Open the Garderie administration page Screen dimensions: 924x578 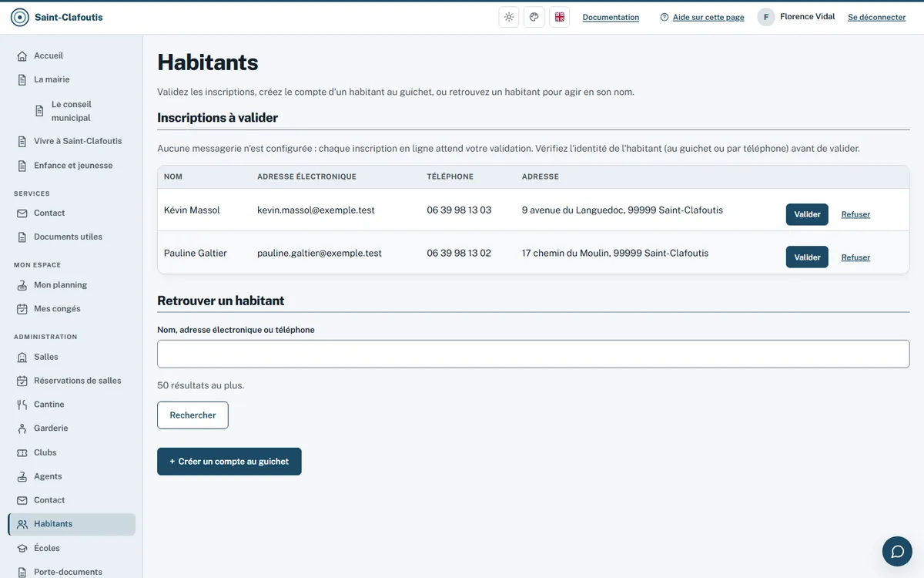click(51, 428)
